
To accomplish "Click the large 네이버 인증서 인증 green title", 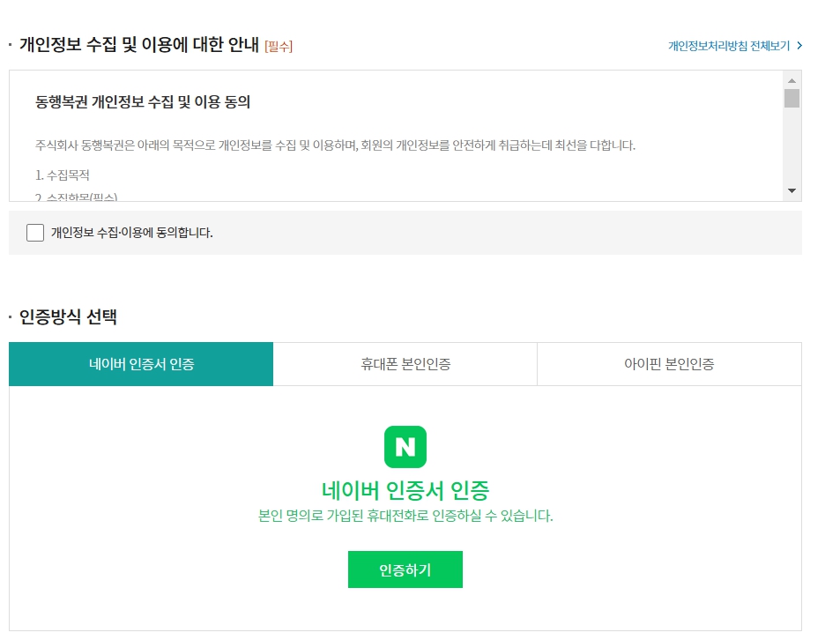I will (x=405, y=490).
